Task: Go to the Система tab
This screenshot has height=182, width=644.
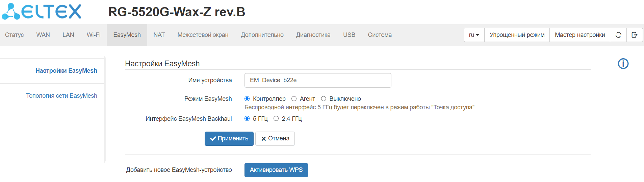Action: [380, 35]
